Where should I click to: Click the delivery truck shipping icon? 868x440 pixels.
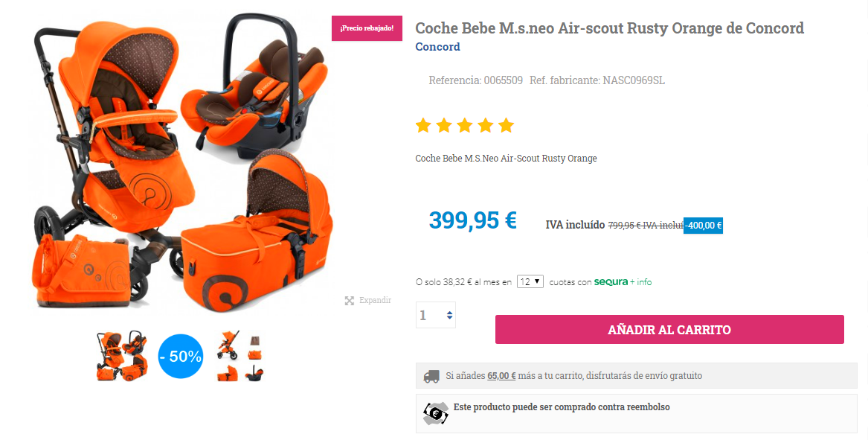[431, 376]
